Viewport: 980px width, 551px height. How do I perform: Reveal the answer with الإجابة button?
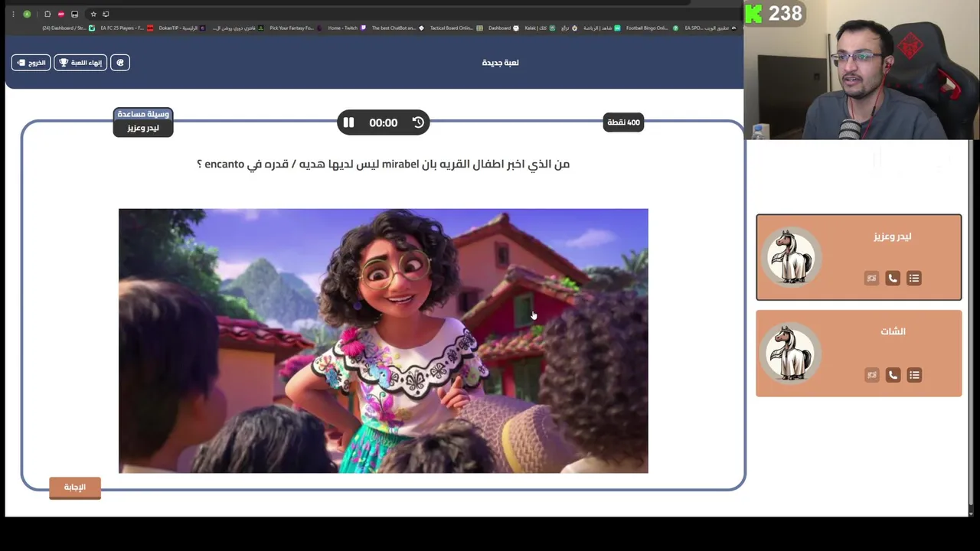pyautogui.click(x=75, y=487)
